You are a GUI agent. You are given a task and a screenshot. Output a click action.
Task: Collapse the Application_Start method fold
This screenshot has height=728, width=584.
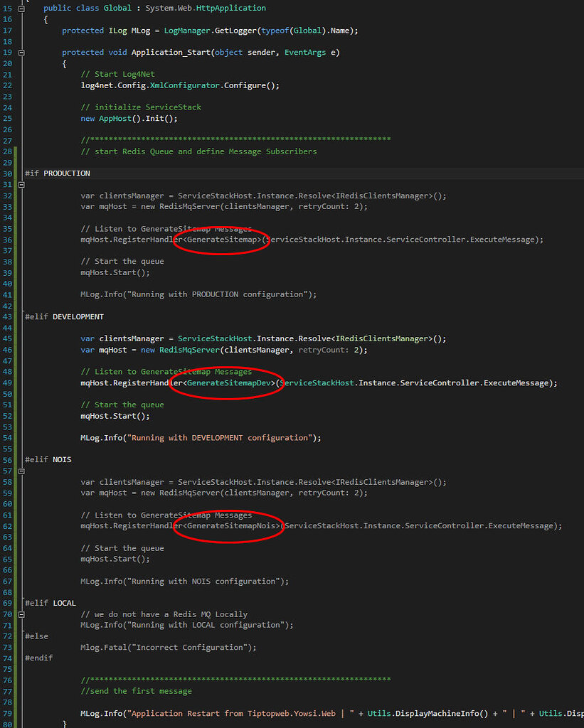point(21,52)
